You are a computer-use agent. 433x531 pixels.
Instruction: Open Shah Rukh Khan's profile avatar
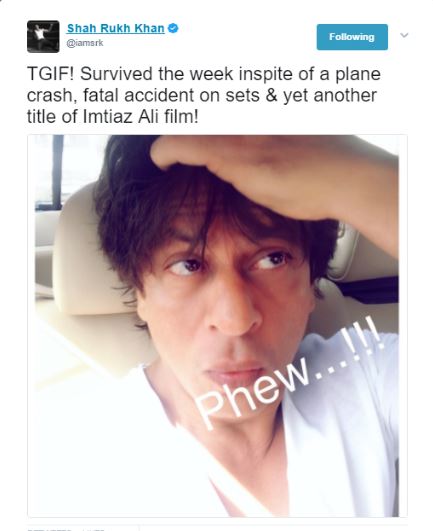[43, 37]
